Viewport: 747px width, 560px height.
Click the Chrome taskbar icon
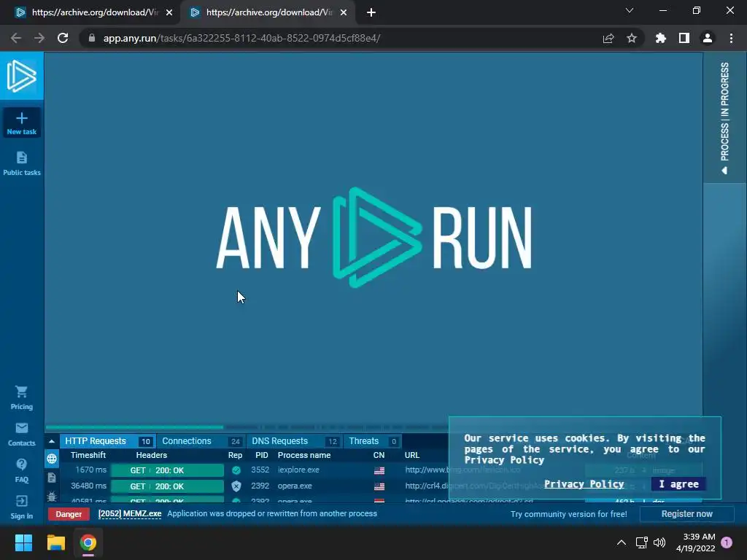[x=88, y=542]
